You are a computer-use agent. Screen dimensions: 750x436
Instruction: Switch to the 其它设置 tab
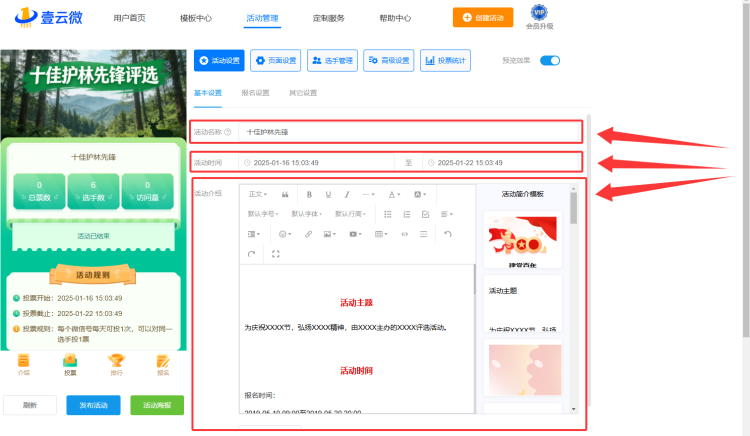pyautogui.click(x=303, y=93)
